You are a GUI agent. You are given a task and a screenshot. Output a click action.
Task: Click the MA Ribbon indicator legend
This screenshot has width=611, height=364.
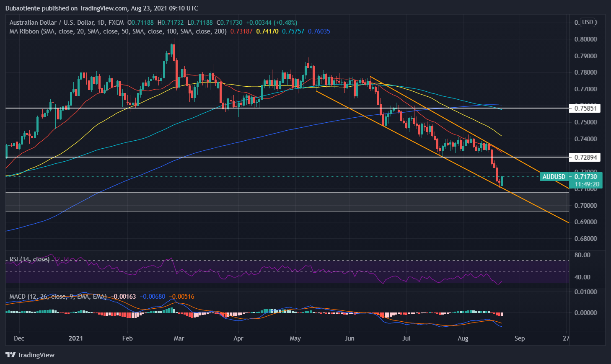tap(118, 31)
